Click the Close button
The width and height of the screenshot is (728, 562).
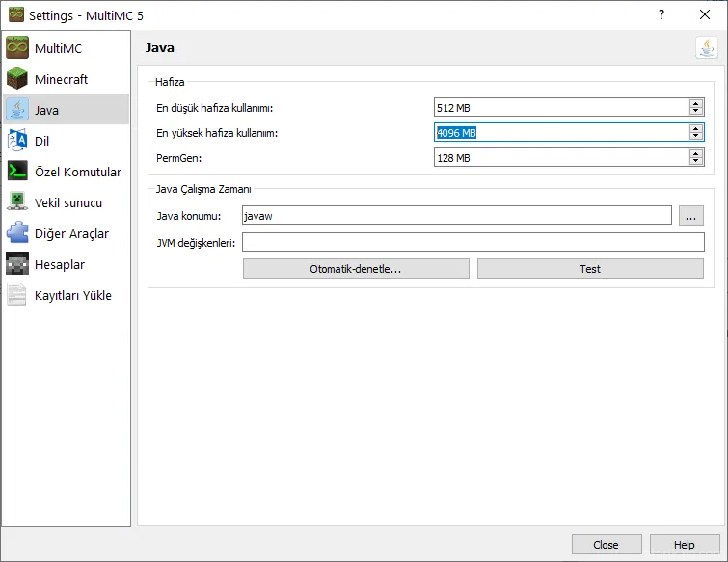pos(607,544)
